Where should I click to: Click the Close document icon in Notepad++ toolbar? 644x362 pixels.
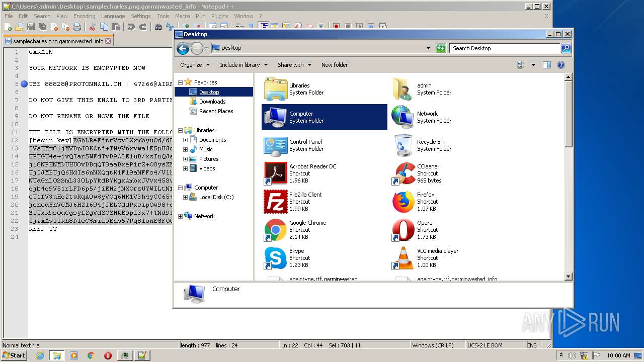[54, 27]
